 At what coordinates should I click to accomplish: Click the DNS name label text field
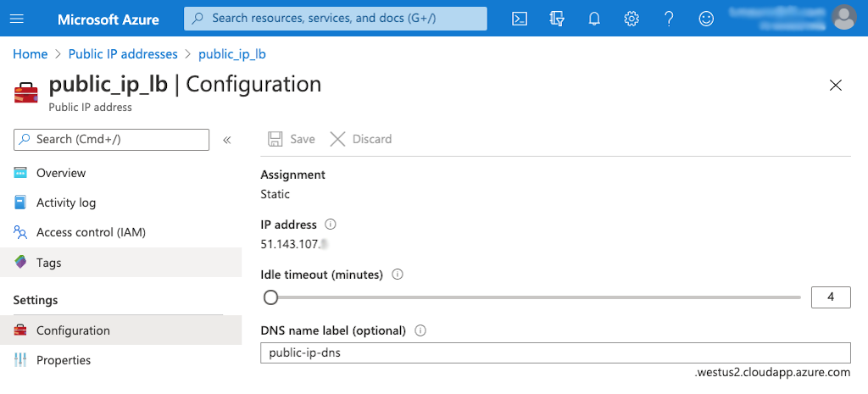(x=554, y=353)
